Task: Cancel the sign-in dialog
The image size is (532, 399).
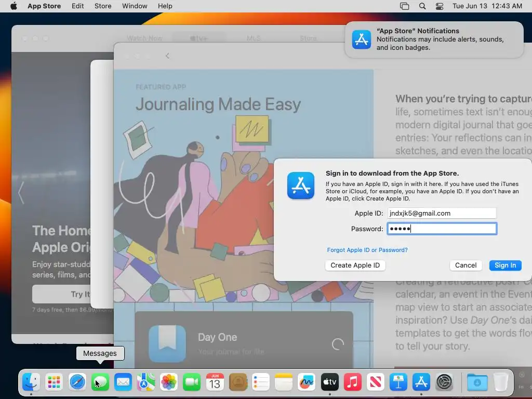Action: (x=466, y=265)
